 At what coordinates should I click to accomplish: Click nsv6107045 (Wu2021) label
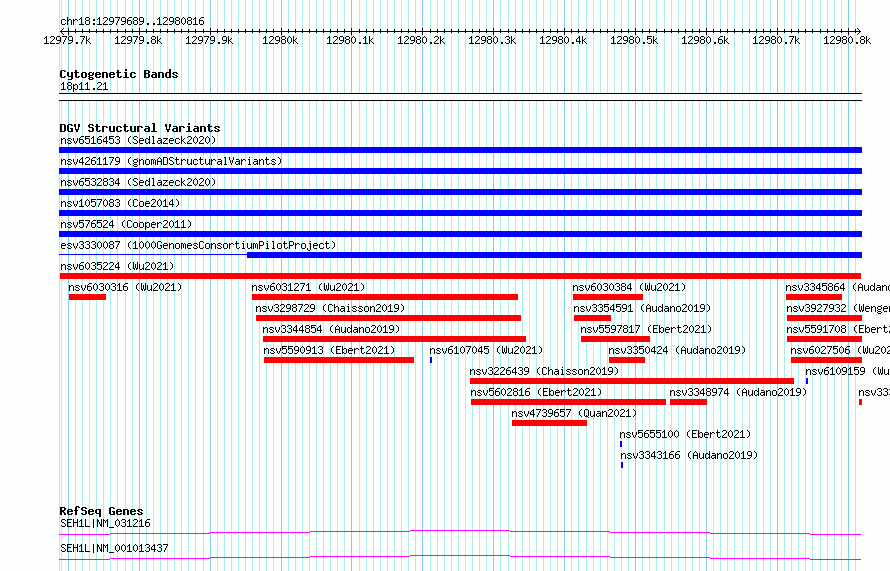[x=486, y=350]
